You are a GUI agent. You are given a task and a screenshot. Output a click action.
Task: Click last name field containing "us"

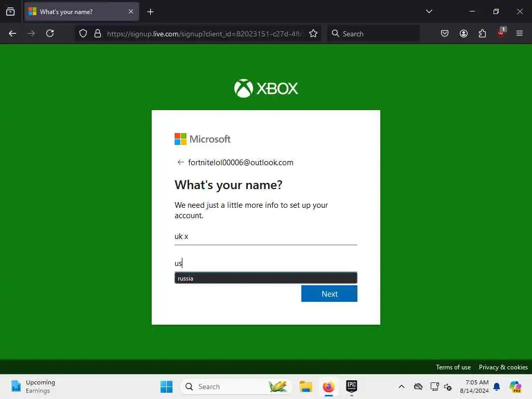click(265, 263)
